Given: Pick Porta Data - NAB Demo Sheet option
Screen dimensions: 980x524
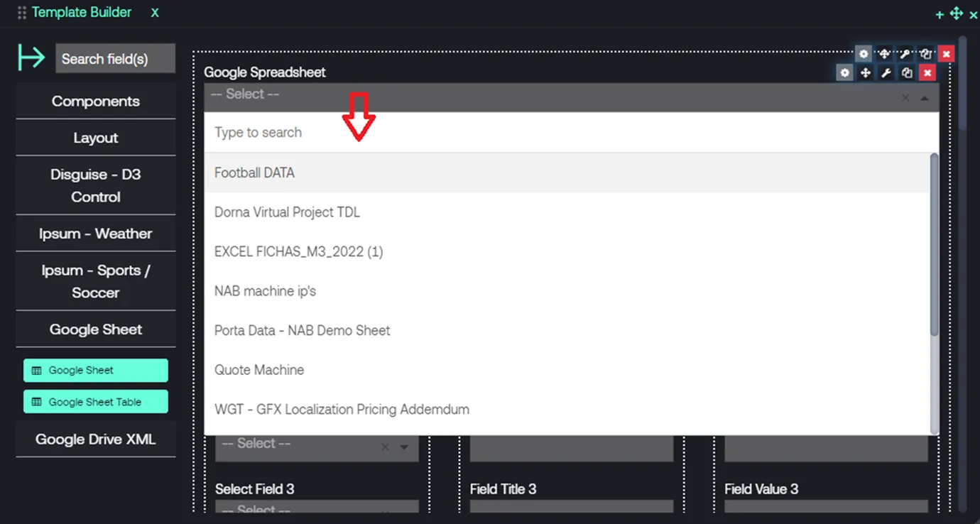Looking at the screenshot, I should click(302, 330).
